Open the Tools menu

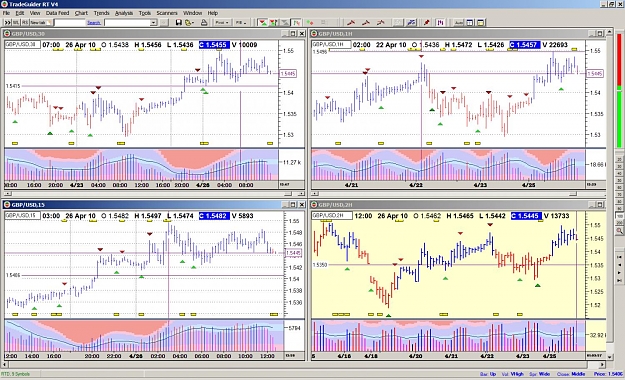click(145, 13)
